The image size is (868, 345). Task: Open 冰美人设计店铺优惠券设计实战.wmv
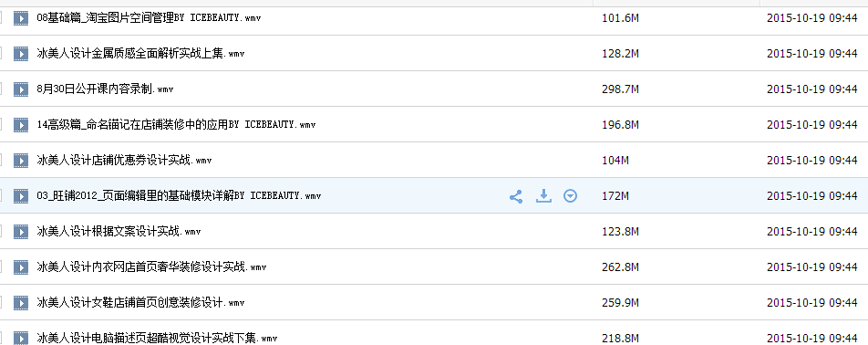[124, 161]
